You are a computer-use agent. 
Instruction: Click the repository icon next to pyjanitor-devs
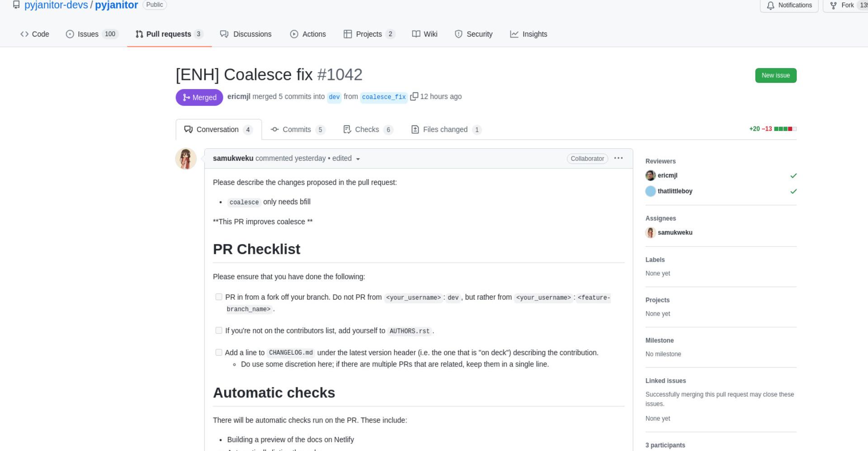pos(16,5)
